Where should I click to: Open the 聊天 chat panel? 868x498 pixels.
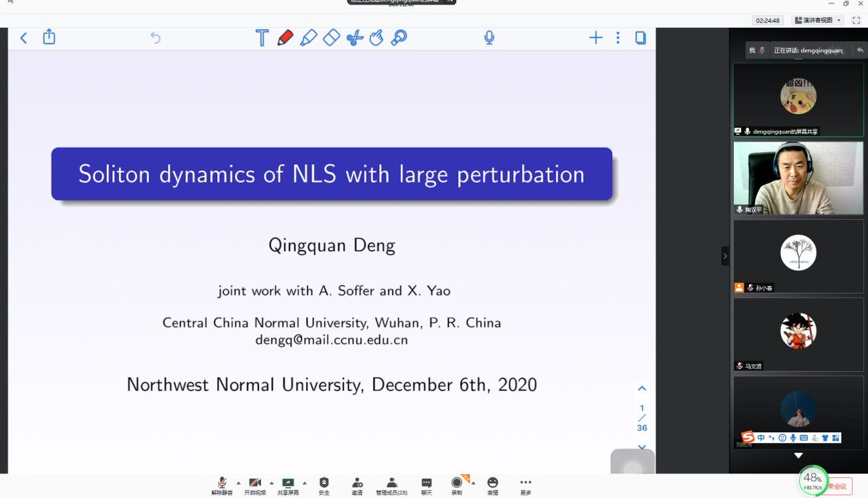coord(426,485)
